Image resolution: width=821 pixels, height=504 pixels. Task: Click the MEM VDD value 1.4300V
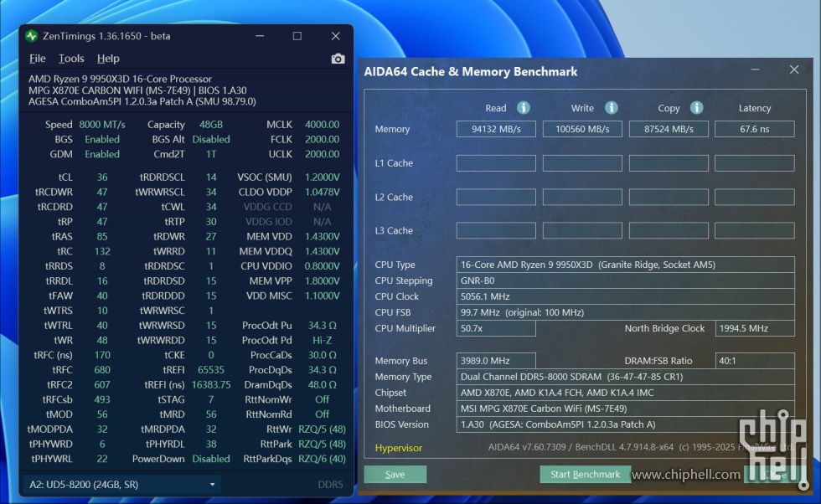[x=322, y=237]
